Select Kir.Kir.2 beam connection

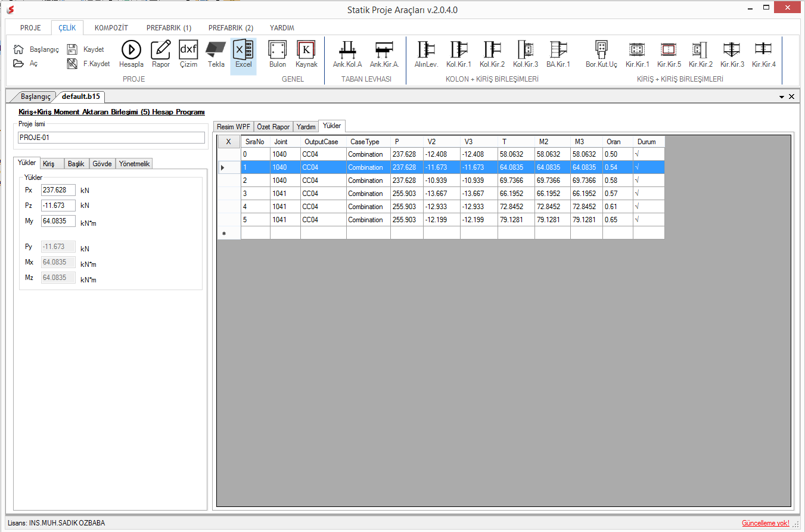[701, 54]
